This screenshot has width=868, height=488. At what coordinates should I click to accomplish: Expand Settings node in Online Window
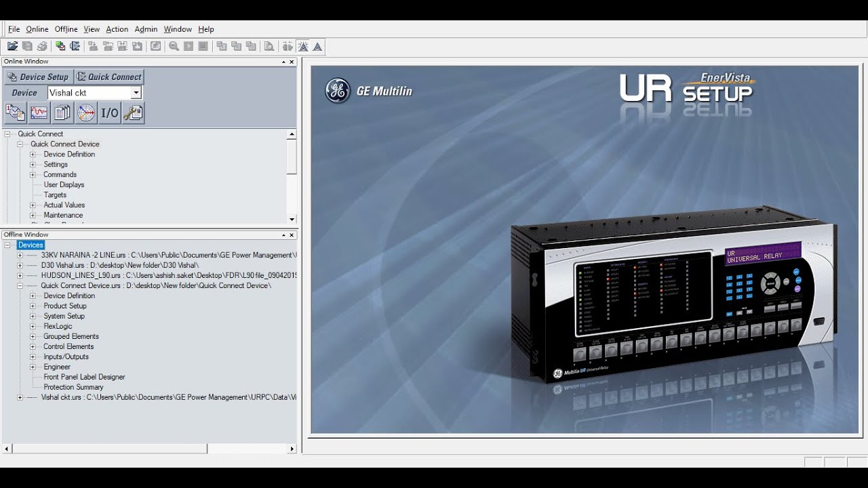point(33,165)
